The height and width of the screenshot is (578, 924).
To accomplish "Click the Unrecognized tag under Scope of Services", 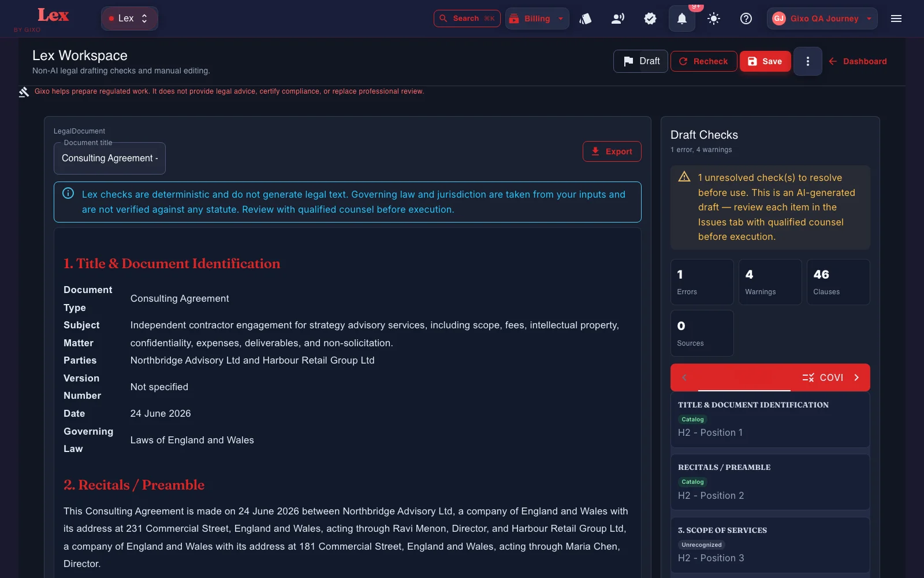I will click(702, 545).
